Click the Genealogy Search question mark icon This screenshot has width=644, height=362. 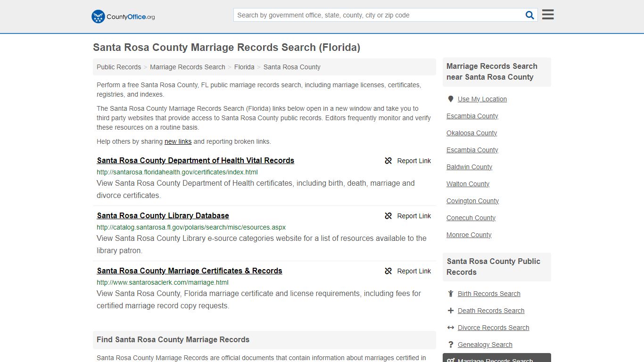click(x=451, y=345)
